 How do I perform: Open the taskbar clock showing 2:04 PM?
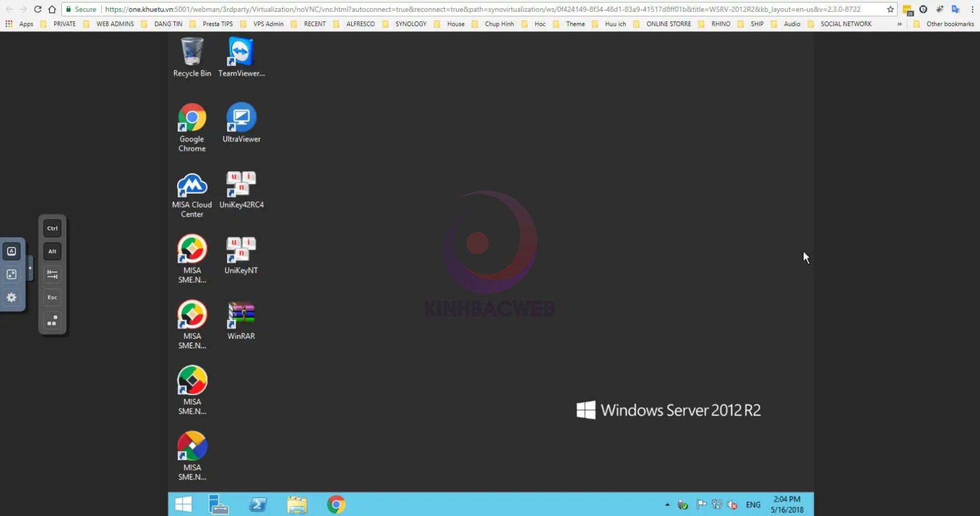[787, 504]
